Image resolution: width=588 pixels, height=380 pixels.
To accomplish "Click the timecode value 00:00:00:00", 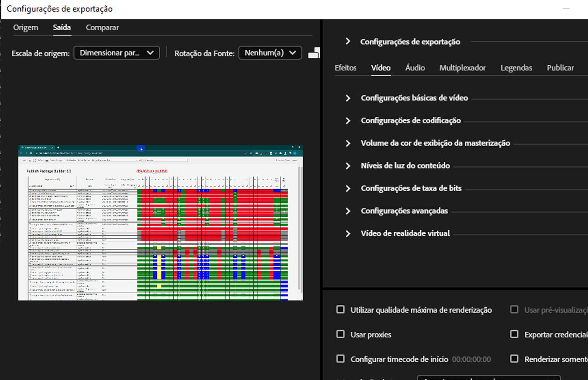I will pos(471,359).
